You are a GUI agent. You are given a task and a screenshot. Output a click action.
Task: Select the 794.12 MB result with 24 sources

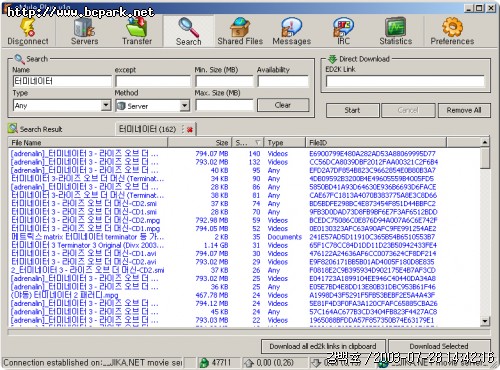tap(245, 304)
